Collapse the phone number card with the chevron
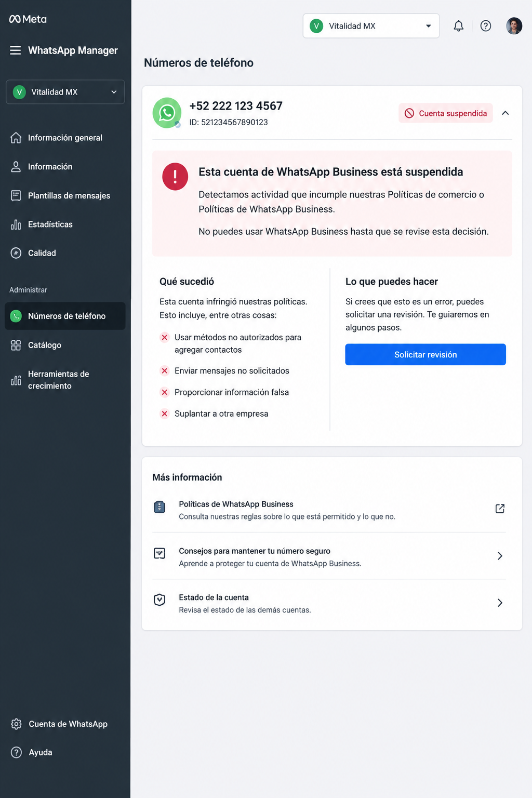The image size is (532, 798). 505,113
